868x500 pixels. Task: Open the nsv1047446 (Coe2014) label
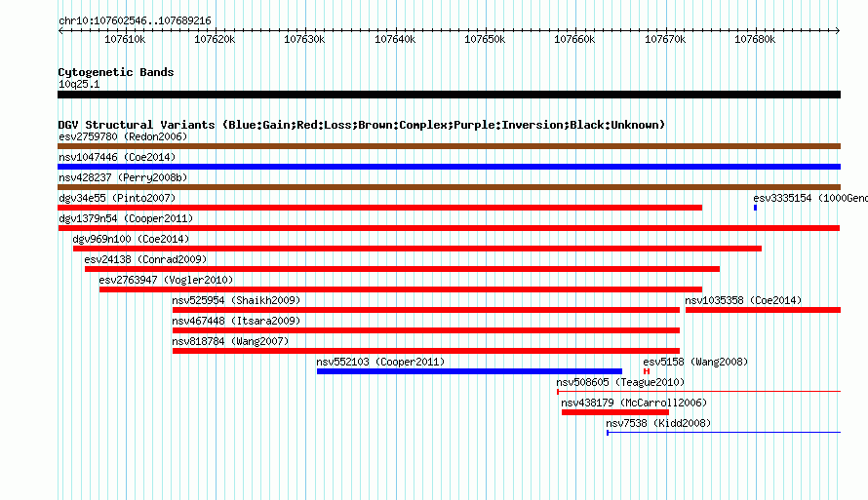117,157
